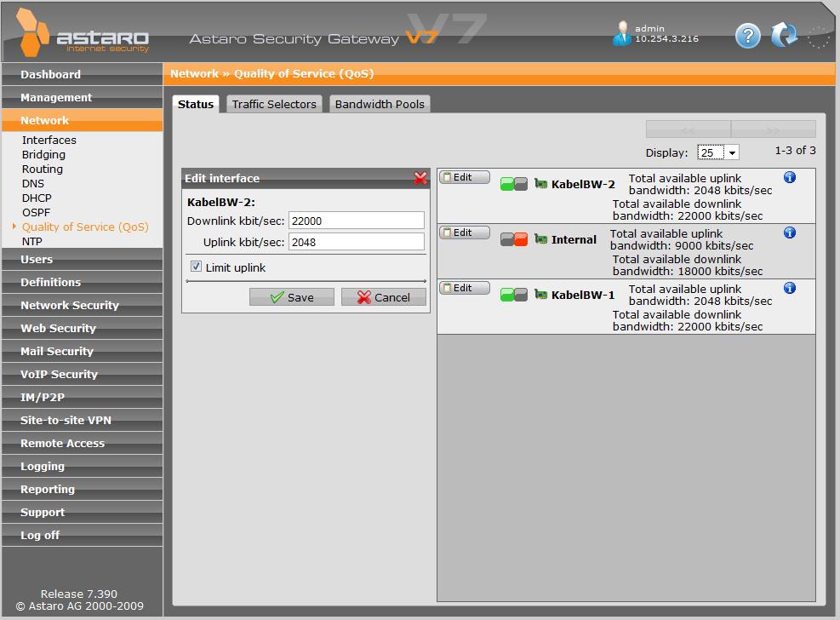The height and width of the screenshot is (620, 840).
Task: Expand the Users menu
Action: [x=82, y=260]
